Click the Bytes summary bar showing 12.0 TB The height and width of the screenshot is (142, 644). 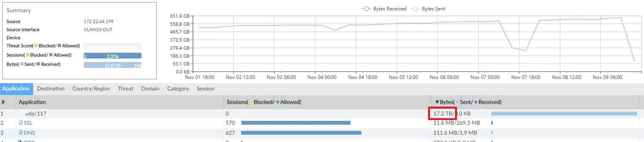[x=113, y=65]
